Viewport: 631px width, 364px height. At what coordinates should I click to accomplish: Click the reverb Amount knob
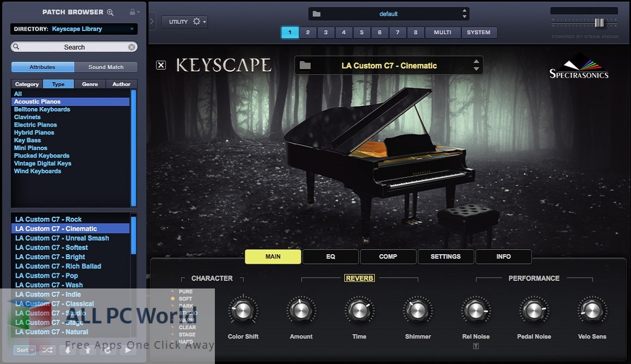[x=301, y=311]
